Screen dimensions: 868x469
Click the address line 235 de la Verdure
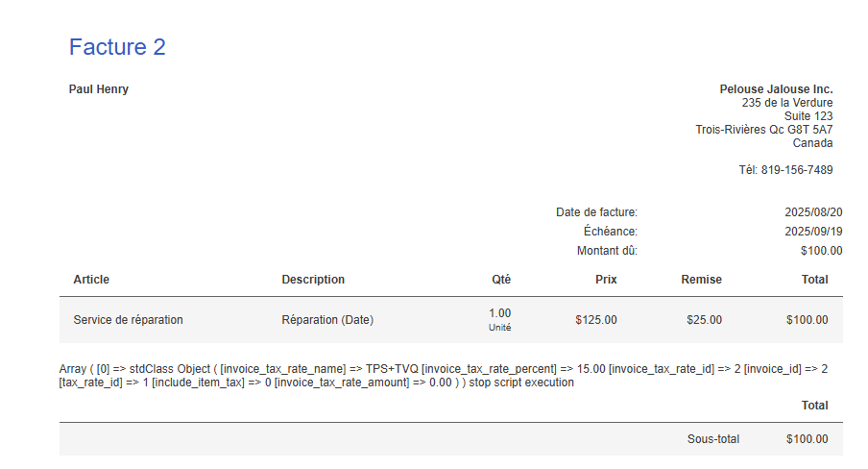[787, 103]
